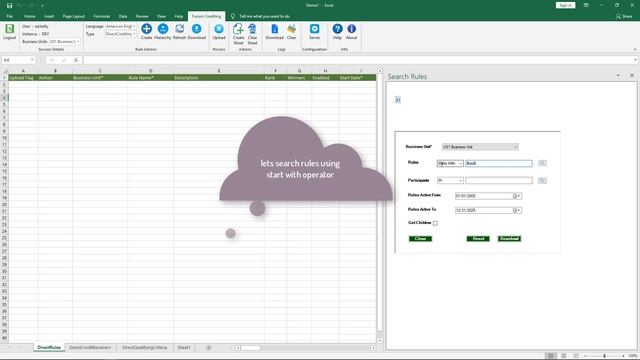Click the Upload process icon
Viewport: 640px width, 360px height.
click(x=219, y=29)
